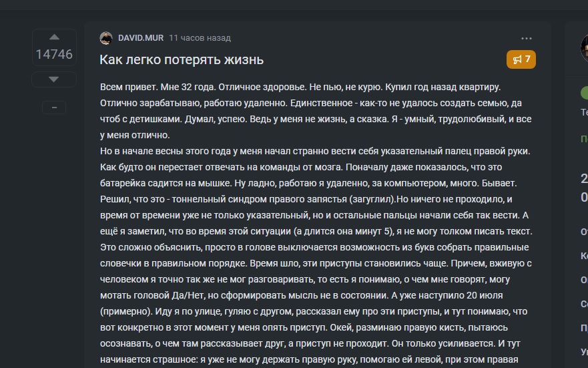Open the post via '11 часов назад' timestamp
Viewport: 588px width, 368px height.
[x=200, y=38]
